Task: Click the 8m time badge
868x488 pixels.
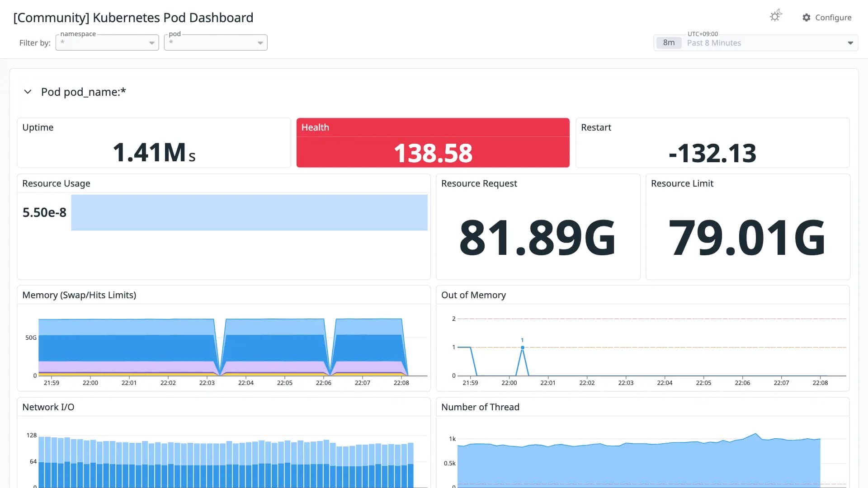Action: 669,42
